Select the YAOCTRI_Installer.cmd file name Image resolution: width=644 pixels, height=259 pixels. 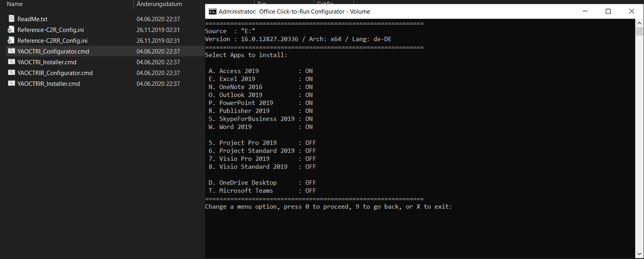point(47,62)
